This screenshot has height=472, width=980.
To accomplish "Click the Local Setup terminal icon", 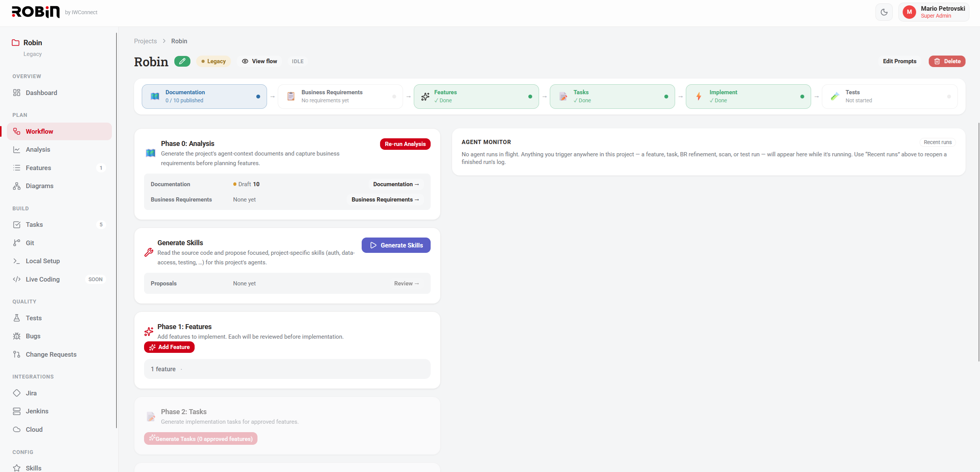I will point(16,261).
